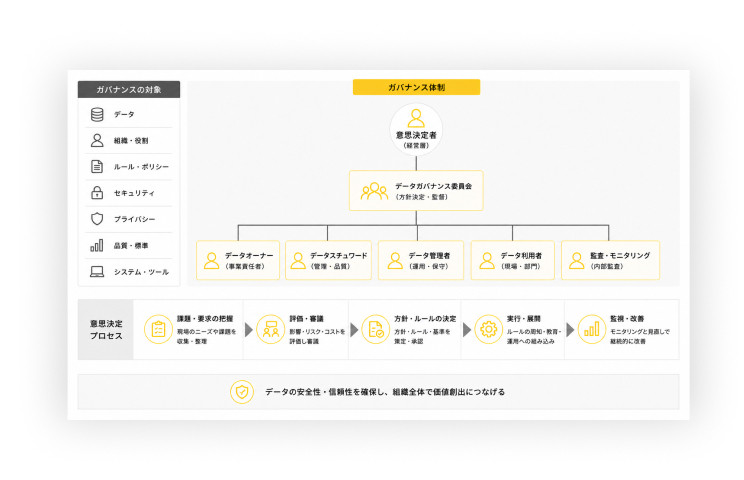Select the bar chart icon for 品質・標準

point(97,245)
